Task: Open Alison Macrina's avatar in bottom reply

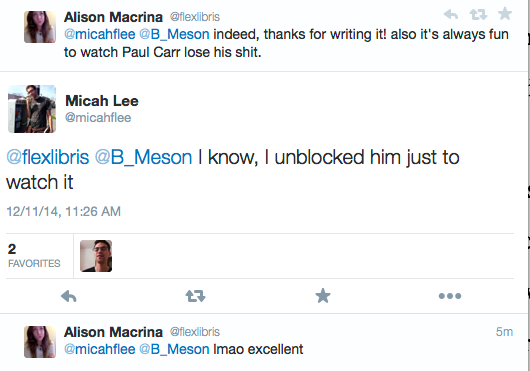Action: coord(40,342)
